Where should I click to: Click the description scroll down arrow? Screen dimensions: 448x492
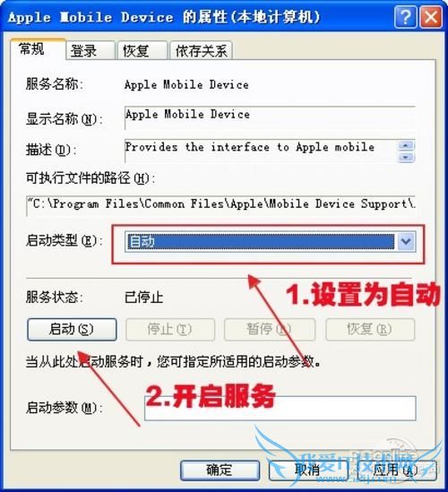coord(406,157)
